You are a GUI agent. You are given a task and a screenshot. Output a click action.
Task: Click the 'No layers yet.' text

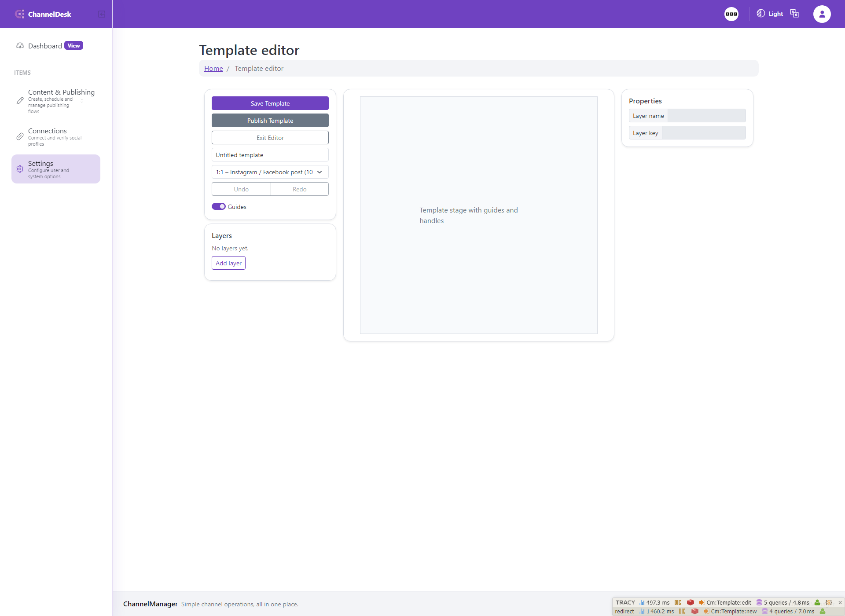pyautogui.click(x=230, y=248)
